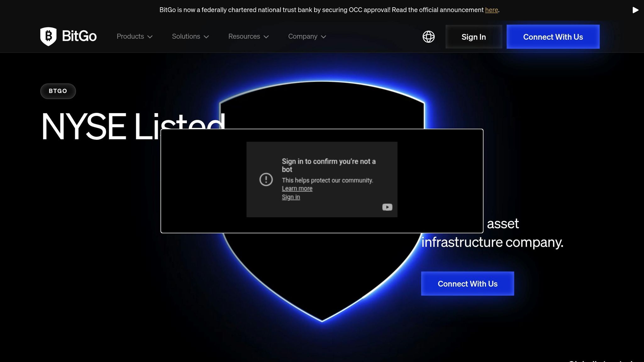Click the BitGo wordmark text

(79, 36)
